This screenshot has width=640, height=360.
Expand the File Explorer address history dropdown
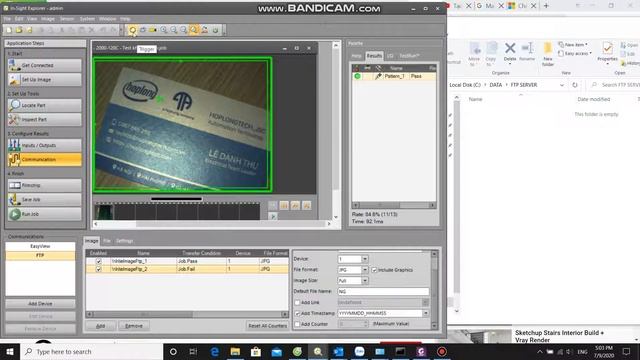pos(562,85)
